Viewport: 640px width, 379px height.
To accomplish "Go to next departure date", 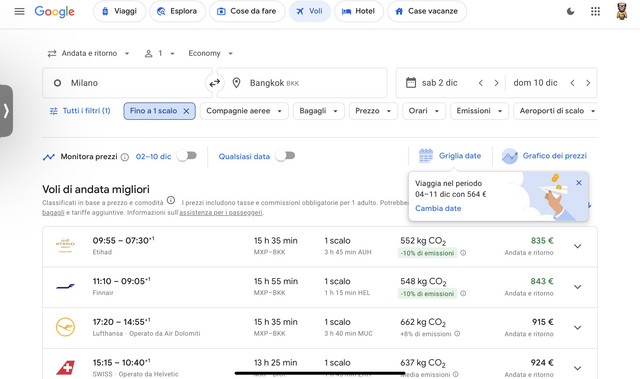I will (496, 83).
